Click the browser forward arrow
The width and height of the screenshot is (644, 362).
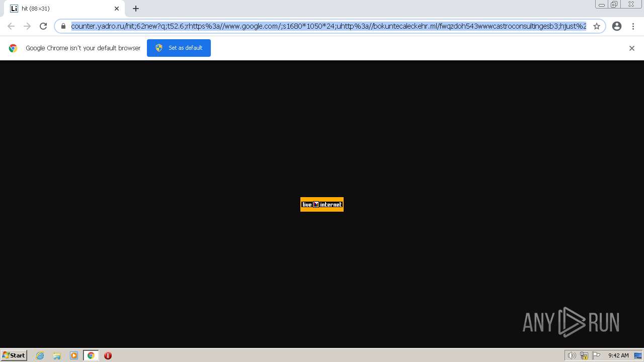coord(27,26)
